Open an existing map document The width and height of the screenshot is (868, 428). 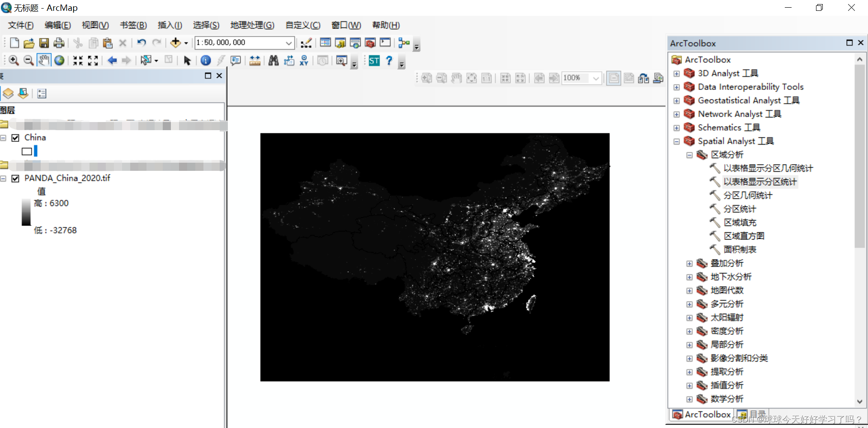29,43
